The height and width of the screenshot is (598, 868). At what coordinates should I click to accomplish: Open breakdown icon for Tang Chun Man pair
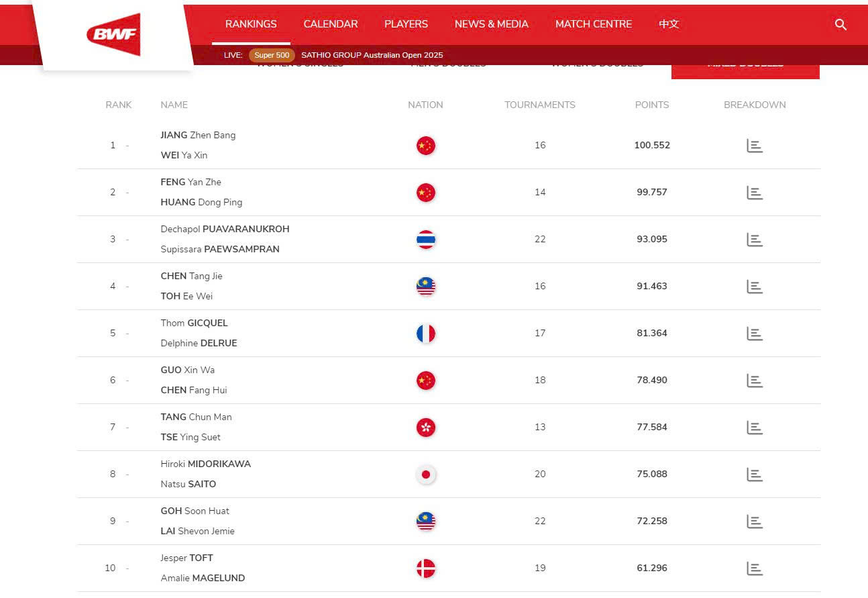(755, 428)
